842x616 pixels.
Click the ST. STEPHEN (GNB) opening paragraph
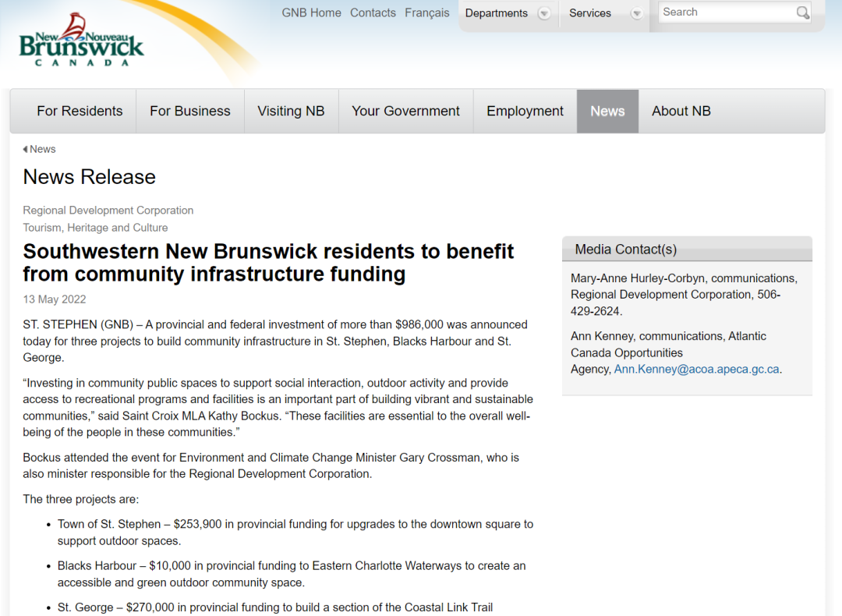point(275,341)
